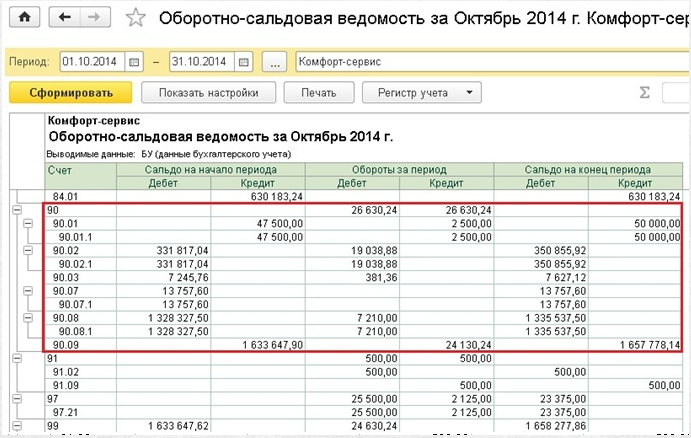Screen dimensions: 691x438
Task: Collapse subaccount 90.08 rows
Action: (27, 318)
